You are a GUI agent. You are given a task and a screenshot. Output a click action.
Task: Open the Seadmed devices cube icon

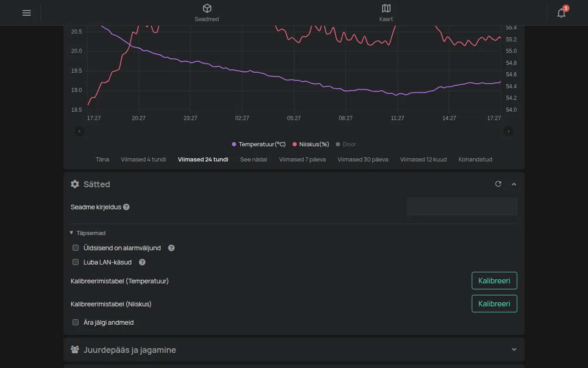207,8
